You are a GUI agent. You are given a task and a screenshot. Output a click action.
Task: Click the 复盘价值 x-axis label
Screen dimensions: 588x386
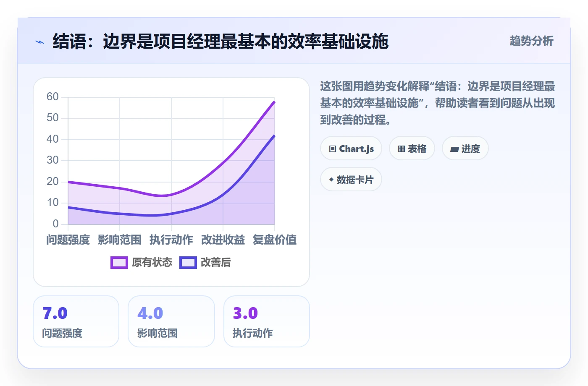pos(275,240)
